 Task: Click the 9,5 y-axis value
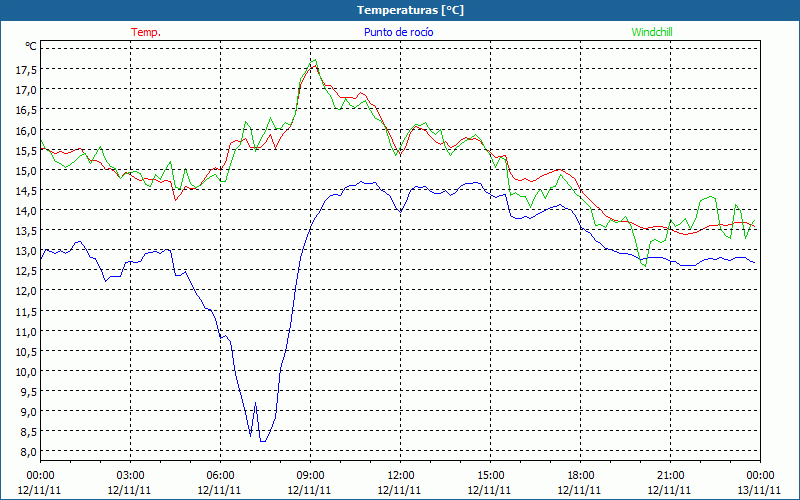point(28,392)
